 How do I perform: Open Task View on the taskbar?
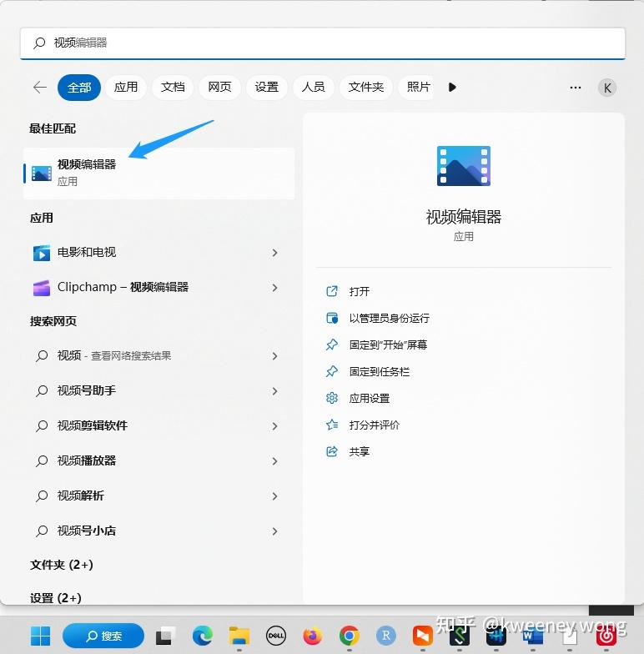(x=165, y=636)
